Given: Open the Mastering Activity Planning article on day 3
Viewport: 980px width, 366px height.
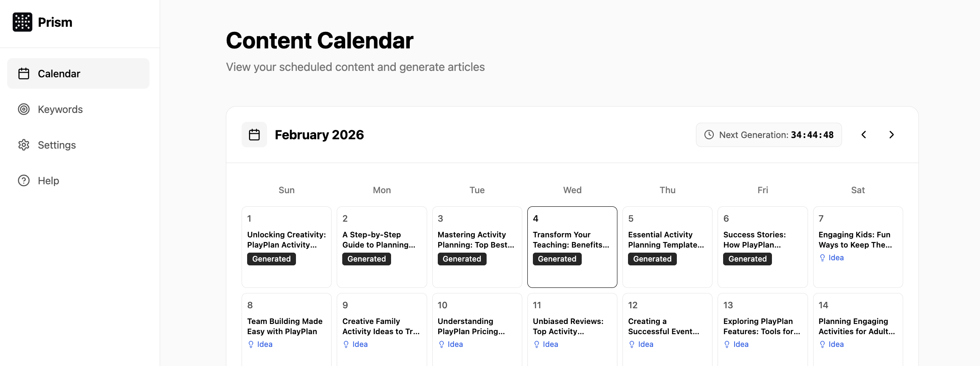Looking at the screenshot, I should 476,240.
